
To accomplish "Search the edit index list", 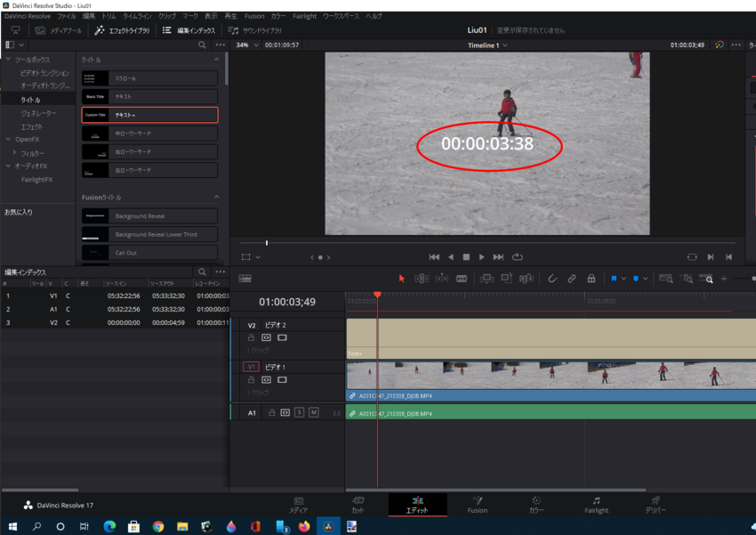I will tap(202, 272).
